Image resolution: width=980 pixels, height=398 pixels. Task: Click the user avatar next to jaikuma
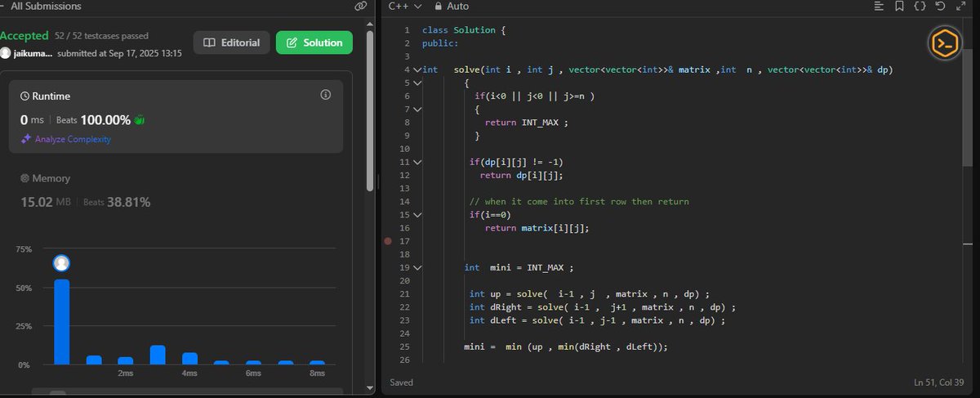coord(6,53)
